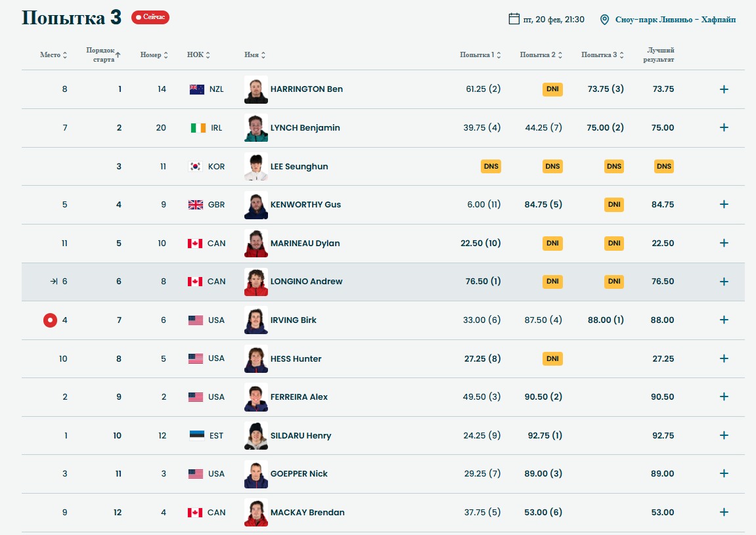
Task: Click the location pin icon near venue
Action: [x=604, y=20]
